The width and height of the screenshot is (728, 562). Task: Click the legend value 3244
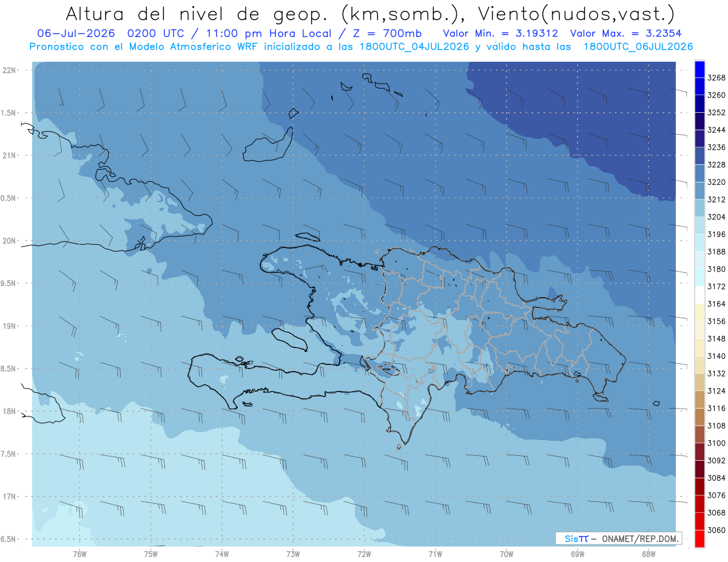click(x=716, y=130)
